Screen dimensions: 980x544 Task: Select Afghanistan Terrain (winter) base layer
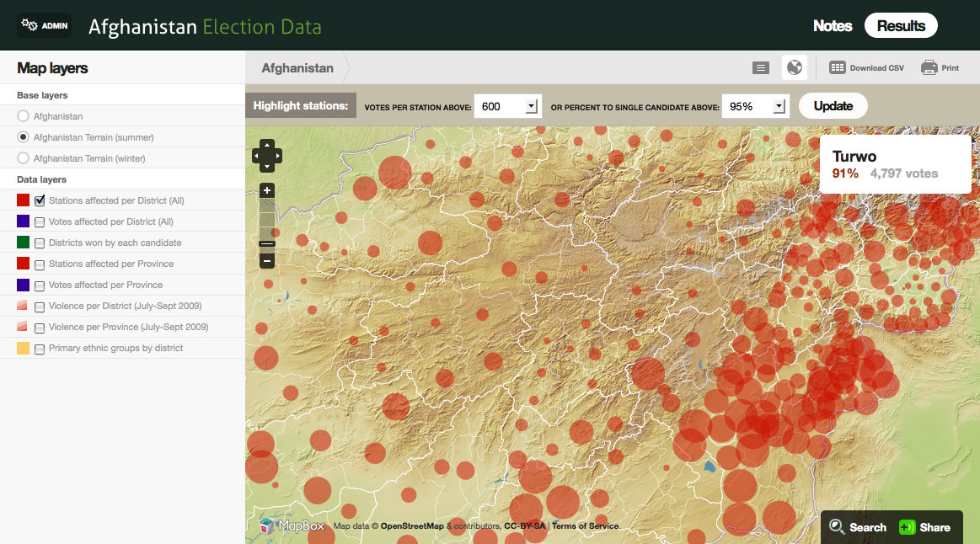click(23, 158)
